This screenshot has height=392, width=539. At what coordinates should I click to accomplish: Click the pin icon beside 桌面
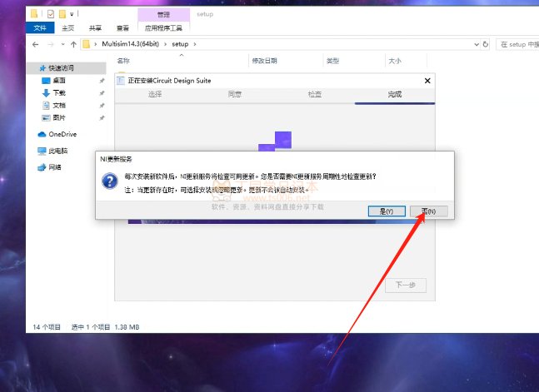coord(102,81)
